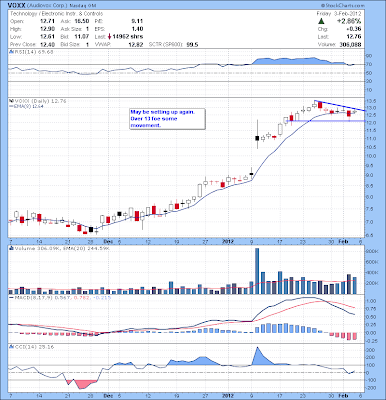Click the 'SCTR (SP600)' label
The width and height of the screenshot is (386, 400).
[x=166, y=44]
